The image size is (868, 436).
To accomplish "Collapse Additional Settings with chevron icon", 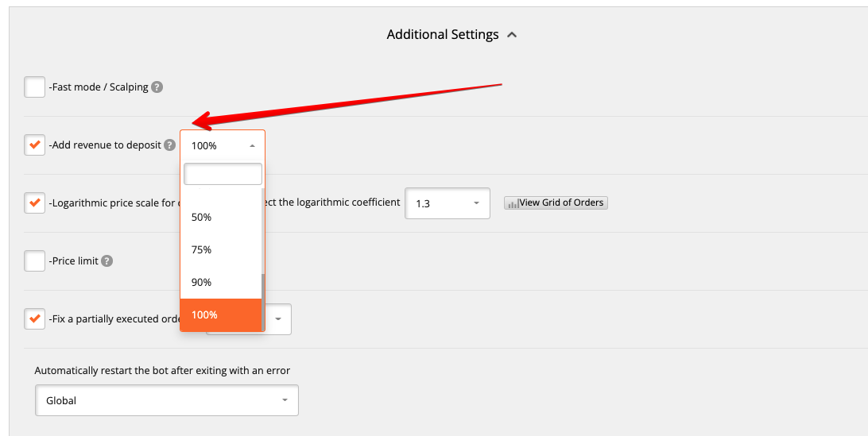I will tap(512, 35).
